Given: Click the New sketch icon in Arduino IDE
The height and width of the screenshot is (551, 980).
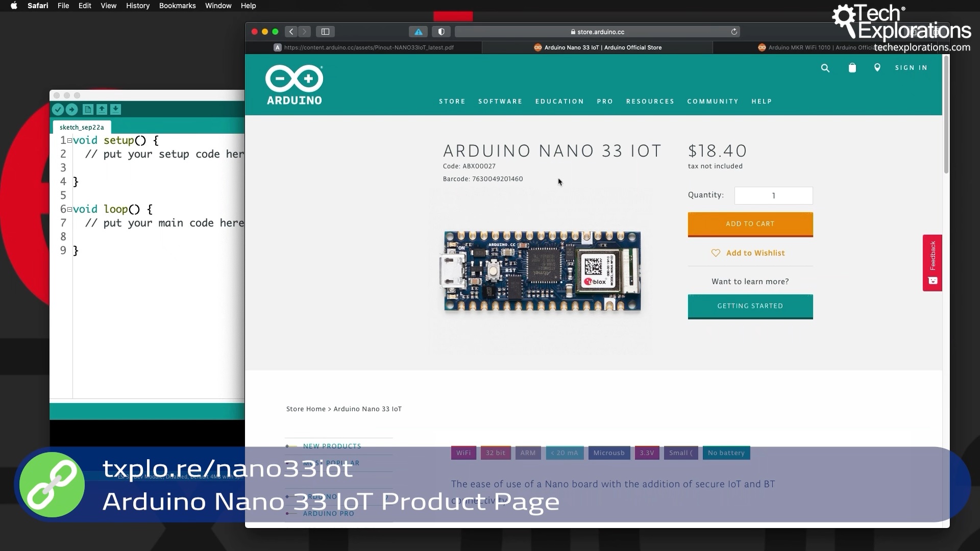Looking at the screenshot, I should click(x=88, y=109).
